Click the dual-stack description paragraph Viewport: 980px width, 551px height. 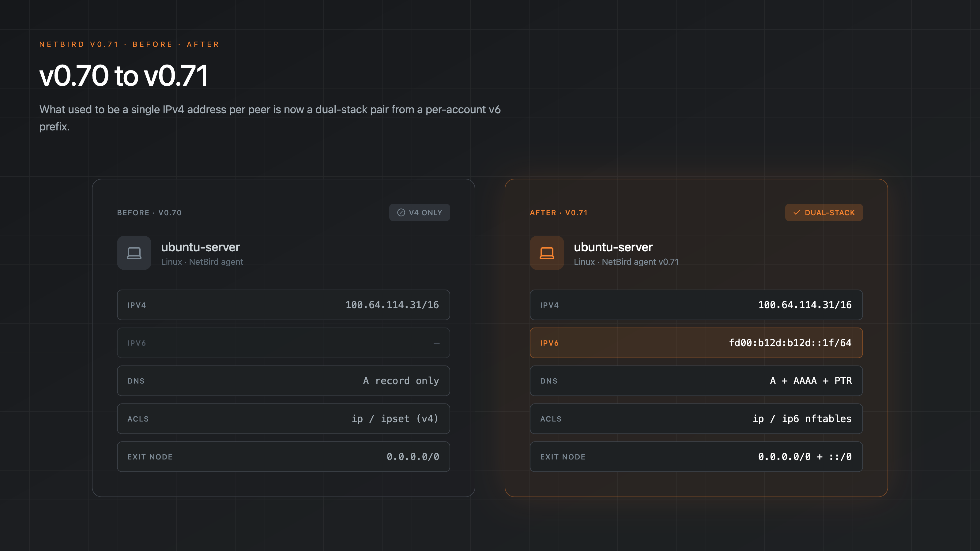point(270,118)
